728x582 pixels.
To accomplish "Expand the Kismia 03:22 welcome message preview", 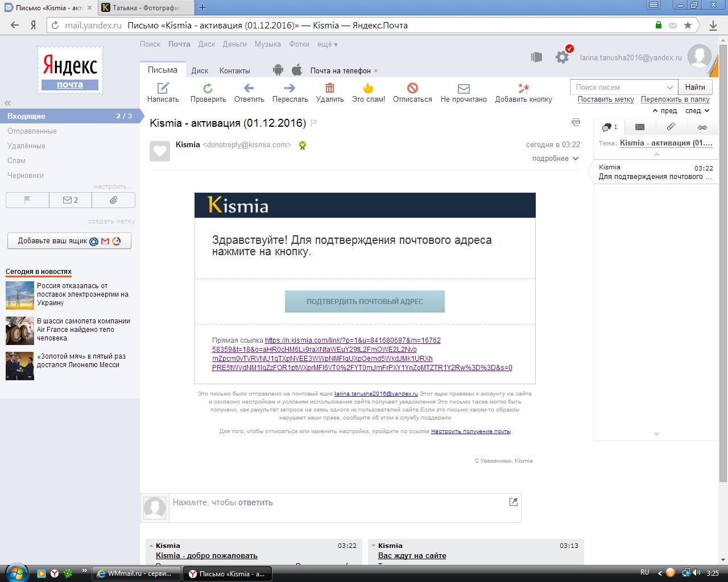I will [151, 546].
